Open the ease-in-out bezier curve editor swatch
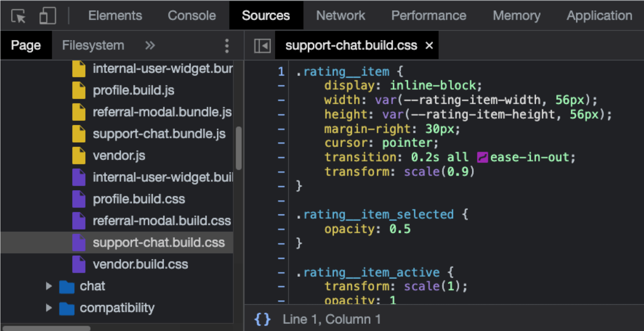Screen dimensions: 644x331 pos(482,157)
